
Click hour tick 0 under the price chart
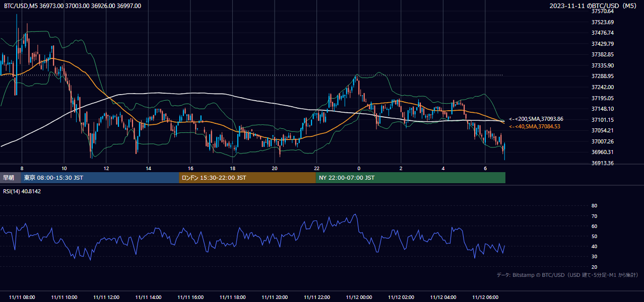point(359,168)
